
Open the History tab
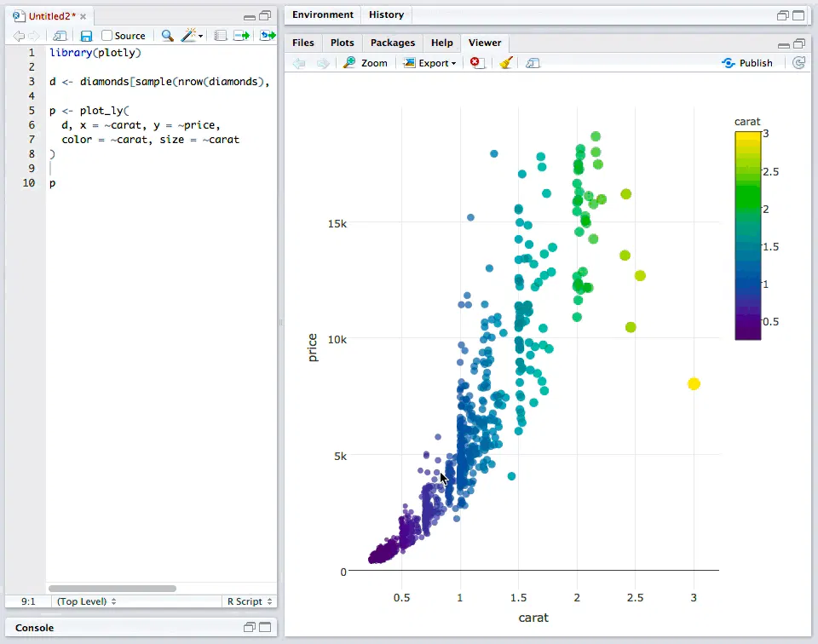(386, 14)
